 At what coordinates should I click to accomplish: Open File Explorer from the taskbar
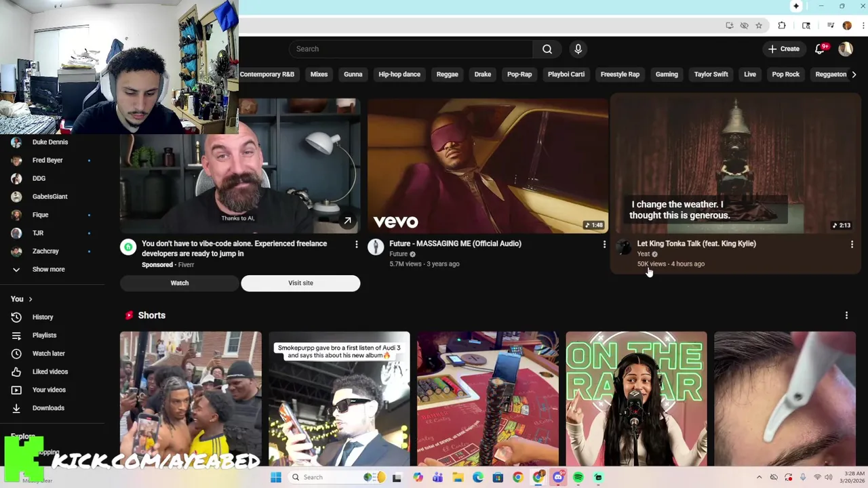(x=458, y=477)
